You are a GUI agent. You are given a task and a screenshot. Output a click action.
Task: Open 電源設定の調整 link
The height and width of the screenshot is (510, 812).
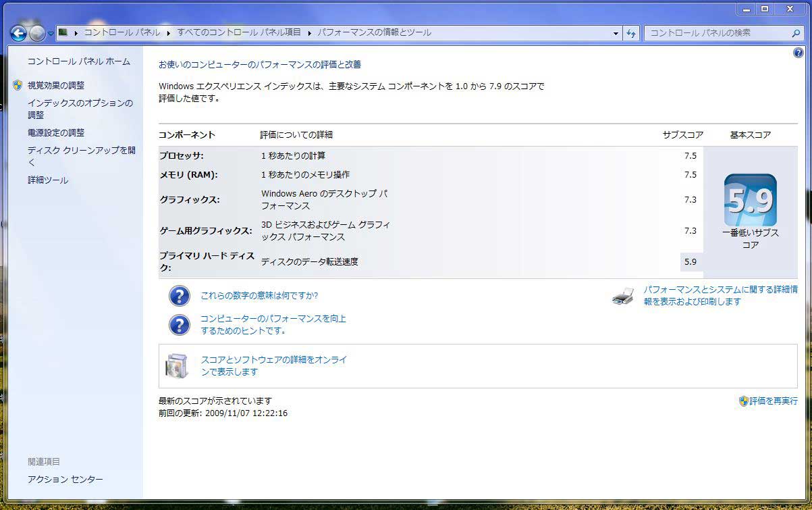[56, 133]
